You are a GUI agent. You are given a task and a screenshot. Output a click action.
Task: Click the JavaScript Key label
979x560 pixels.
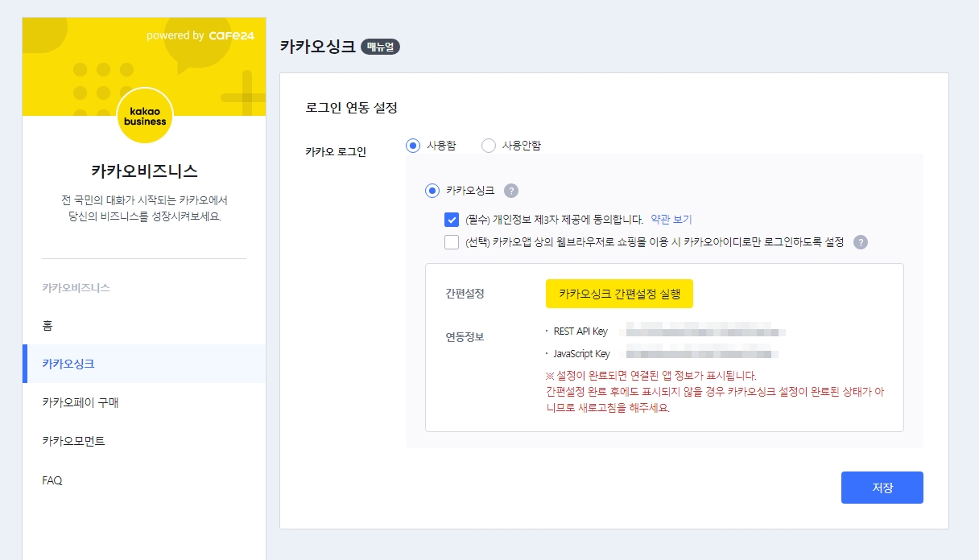point(582,353)
